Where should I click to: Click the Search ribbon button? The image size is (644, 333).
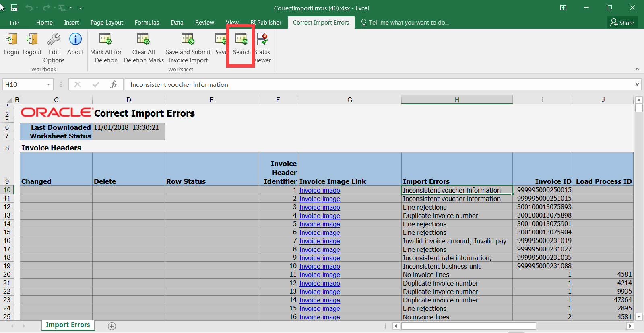click(242, 45)
